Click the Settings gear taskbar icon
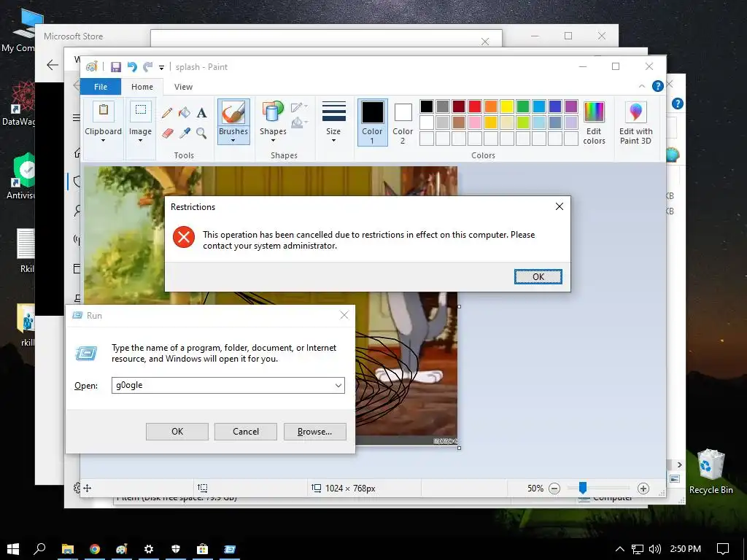The image size is (747, 560). point(149,549)
